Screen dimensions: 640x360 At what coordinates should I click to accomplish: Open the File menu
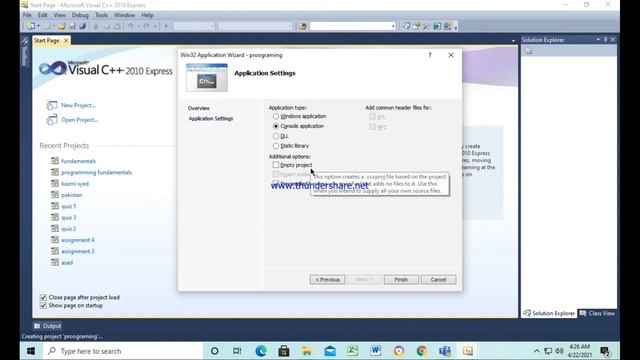(x=27, y=15)
